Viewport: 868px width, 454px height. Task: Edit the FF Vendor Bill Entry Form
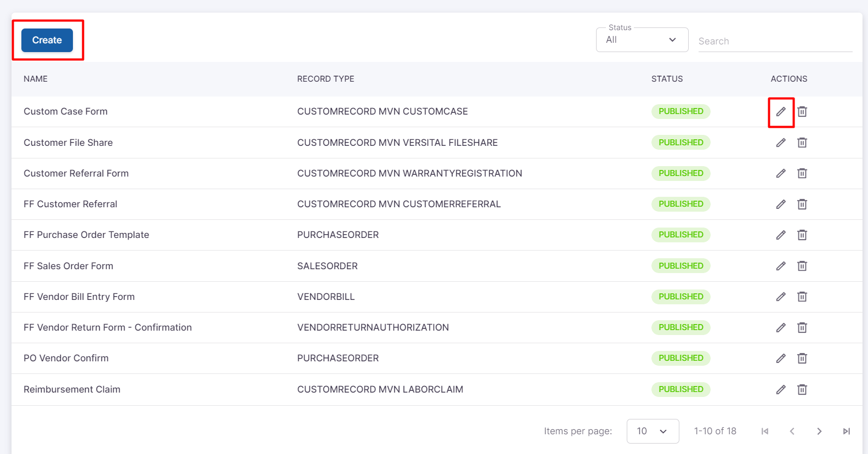781,297
